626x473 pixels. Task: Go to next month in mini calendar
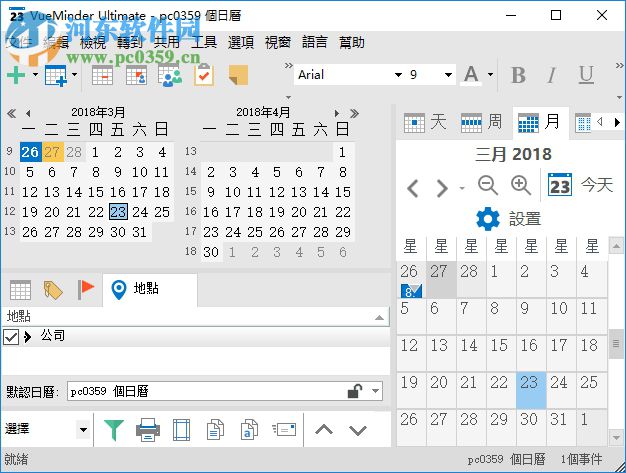(x=337, y=113)
